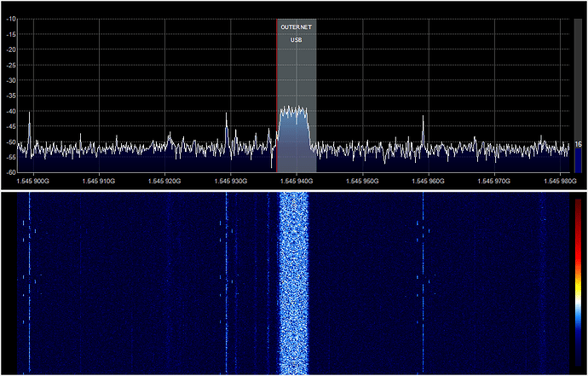Image resolution: width=588 pixels, height=376 pixels.
Task: Select the 1.545 970G frequency tick label
Action: coord(494,181)
